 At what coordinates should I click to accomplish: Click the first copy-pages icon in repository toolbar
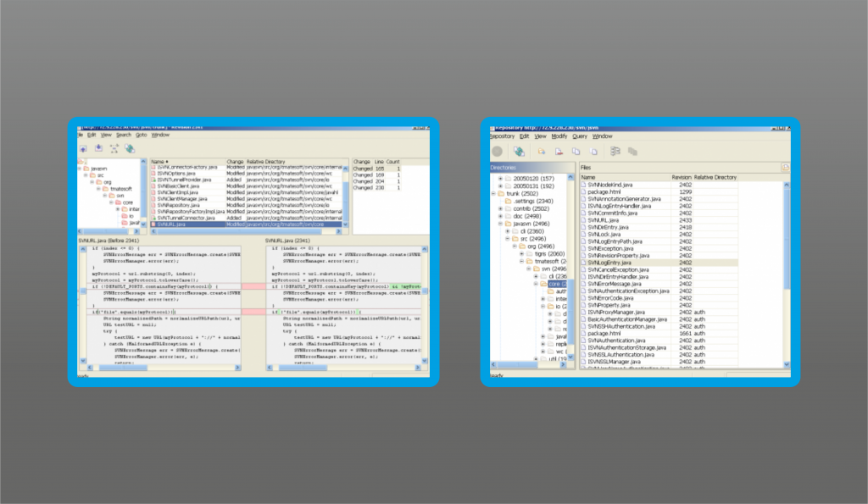click(x=576, y=151)
